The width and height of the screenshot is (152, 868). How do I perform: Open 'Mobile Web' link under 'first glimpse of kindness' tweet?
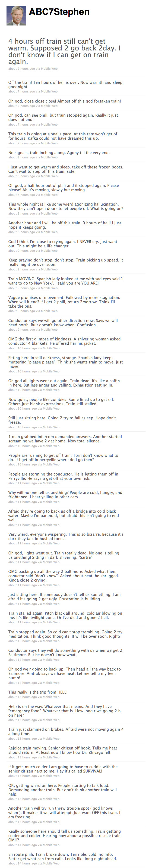51,348
